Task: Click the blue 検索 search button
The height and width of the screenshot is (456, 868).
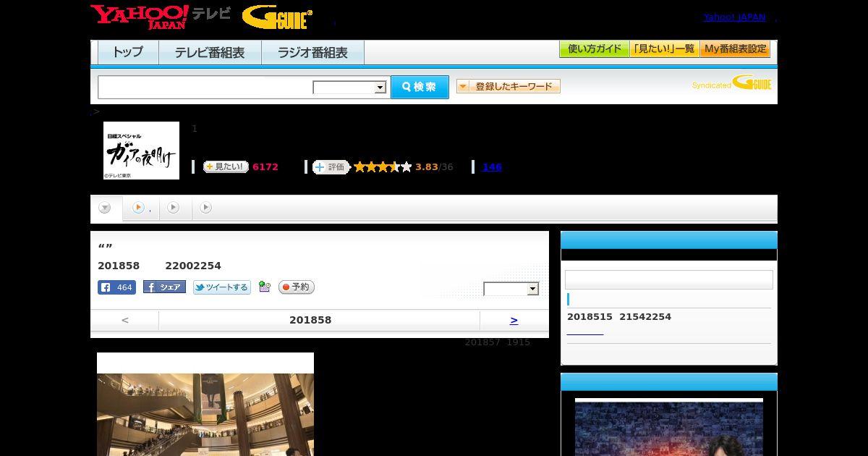Action: (420, 87)
